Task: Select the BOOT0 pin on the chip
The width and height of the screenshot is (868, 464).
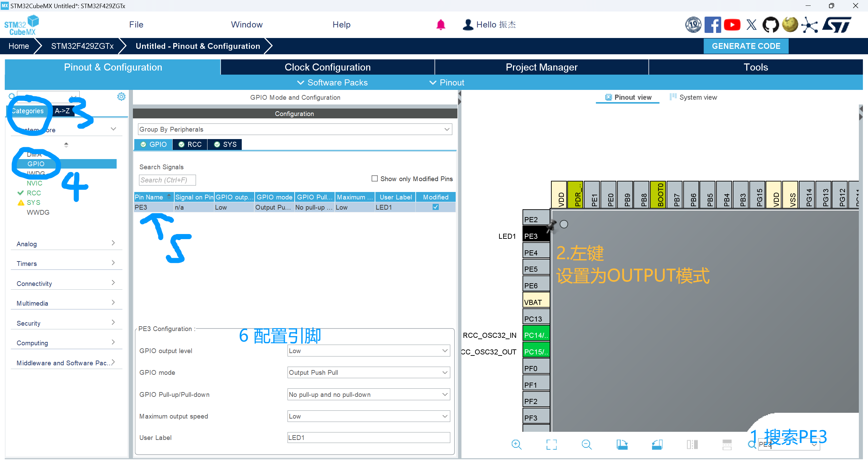Action: (658, 194)
